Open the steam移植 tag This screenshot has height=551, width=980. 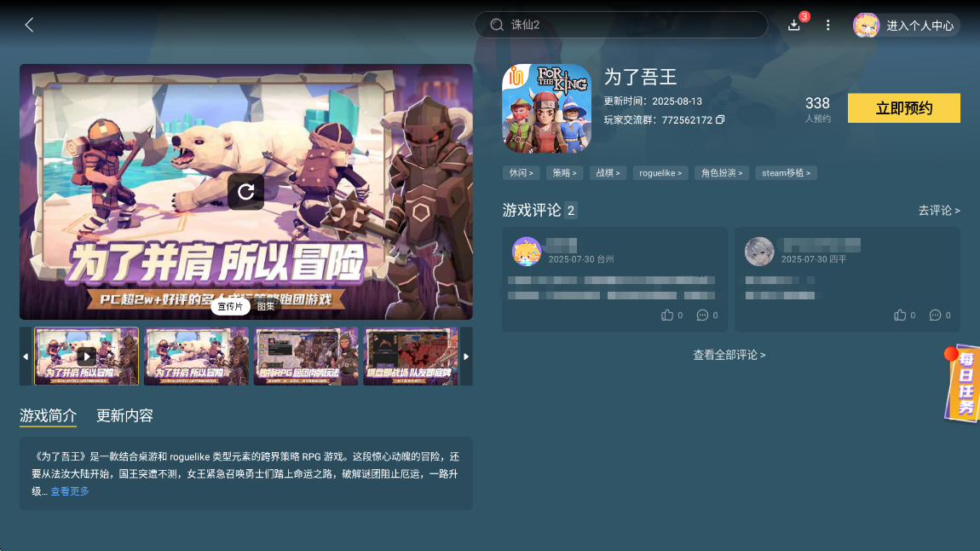pyautogui.click(x=787, y=173)
